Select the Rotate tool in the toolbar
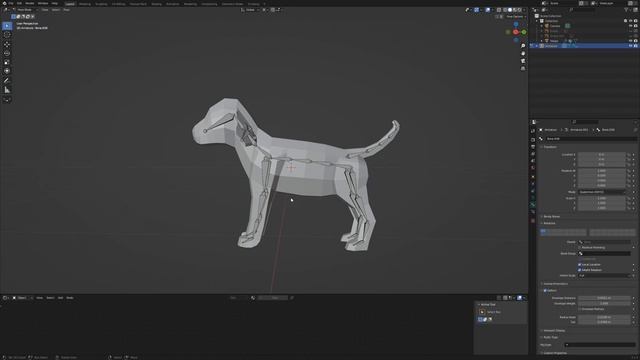This screenshot has width=640, height=360. [7, 53]
